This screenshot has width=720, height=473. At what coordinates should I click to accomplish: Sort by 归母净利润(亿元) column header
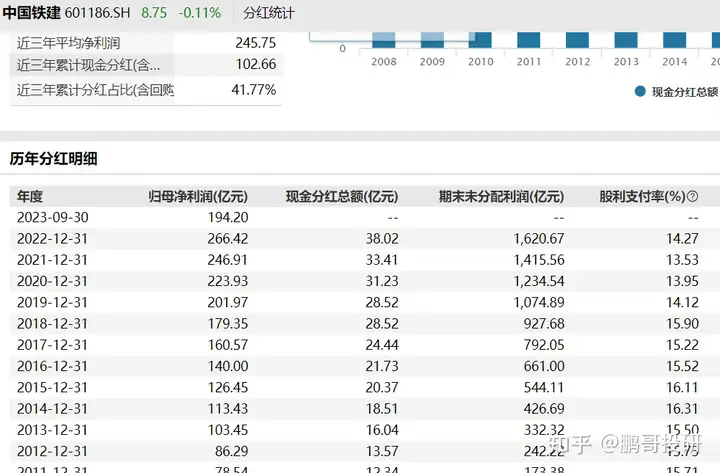click(x=198, y=197)
